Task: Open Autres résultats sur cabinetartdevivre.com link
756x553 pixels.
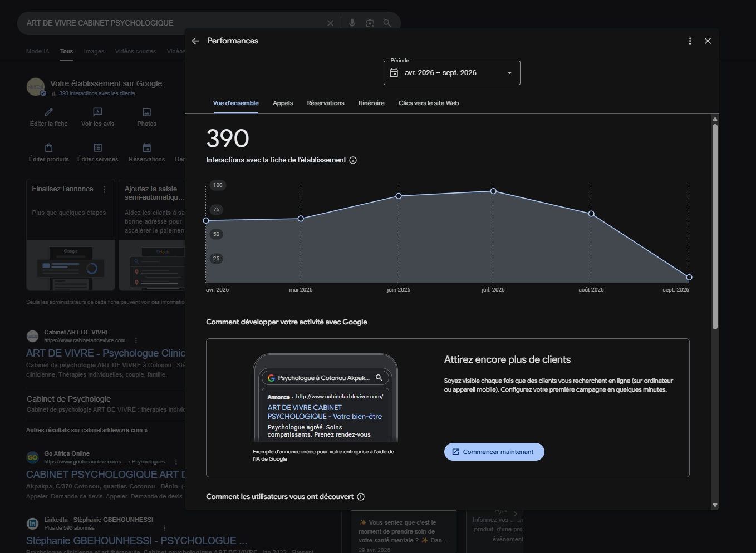Action: coord(87,430)
